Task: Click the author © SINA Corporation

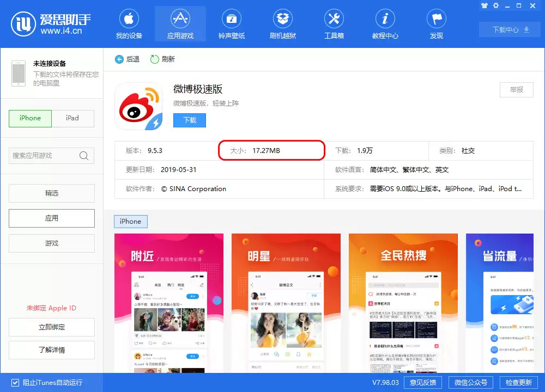Action: (x=193, y=189)
